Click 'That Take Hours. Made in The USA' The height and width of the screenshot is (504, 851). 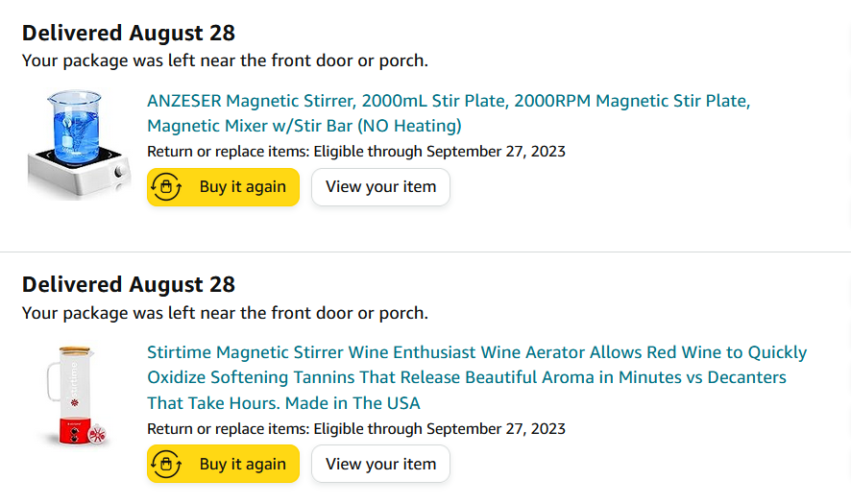(283, 403)
